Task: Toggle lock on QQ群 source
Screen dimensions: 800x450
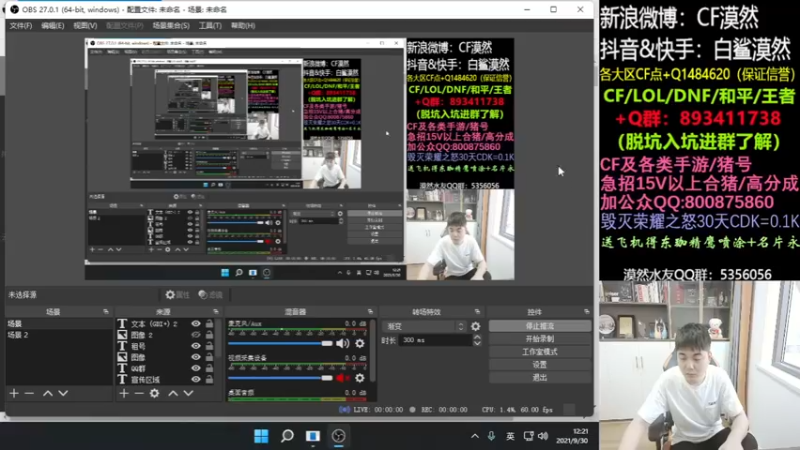Action: coord(209,368)
